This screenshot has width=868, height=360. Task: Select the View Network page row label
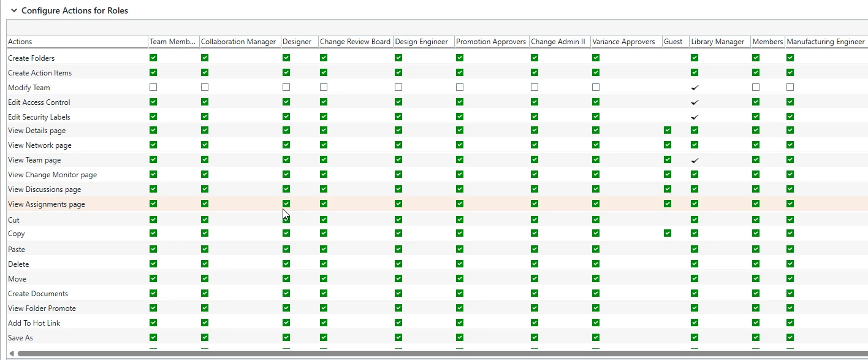(x=40, y=145)
